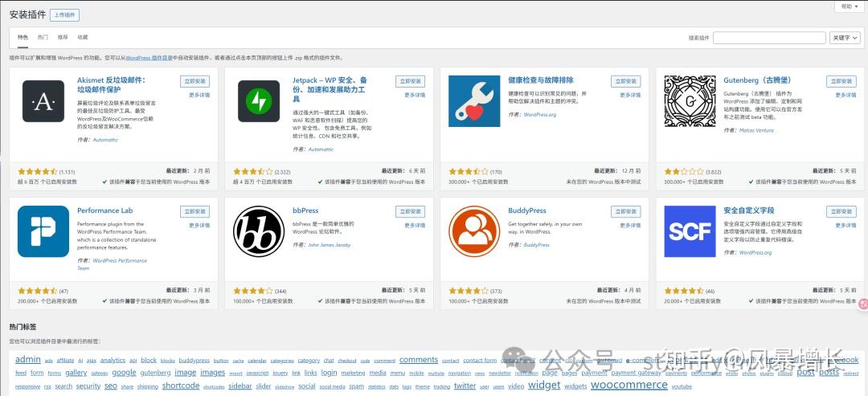
Task: Click the login tag
Action: click(x=329, y=373)
